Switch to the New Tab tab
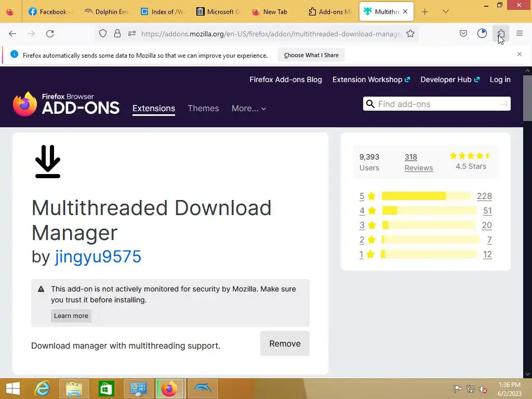 pos(274,12)
